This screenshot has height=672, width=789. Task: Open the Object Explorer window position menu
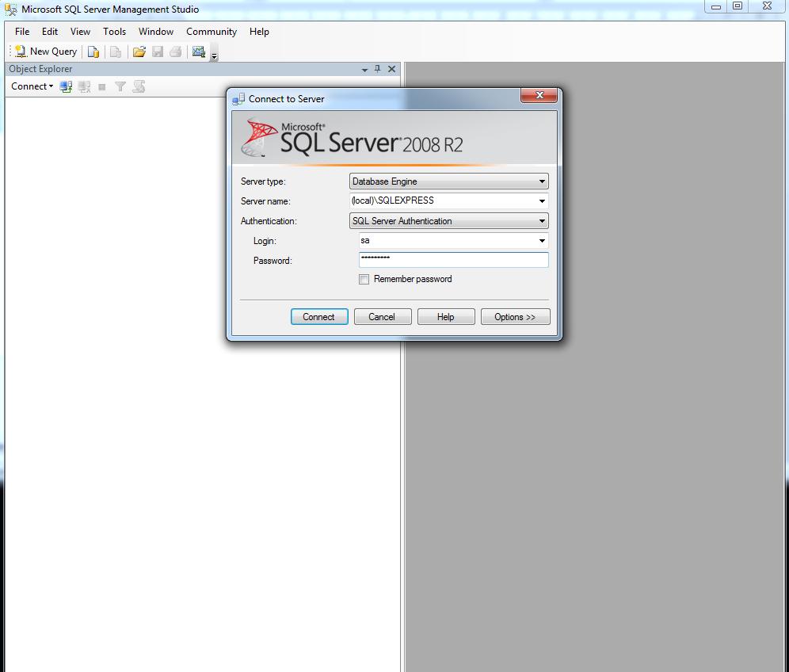coord(365,70)
